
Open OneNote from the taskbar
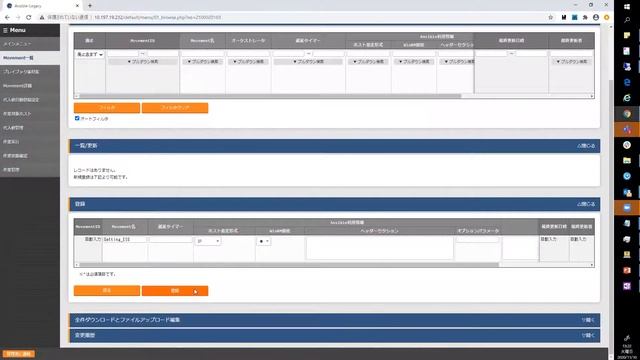click(627, 286)
